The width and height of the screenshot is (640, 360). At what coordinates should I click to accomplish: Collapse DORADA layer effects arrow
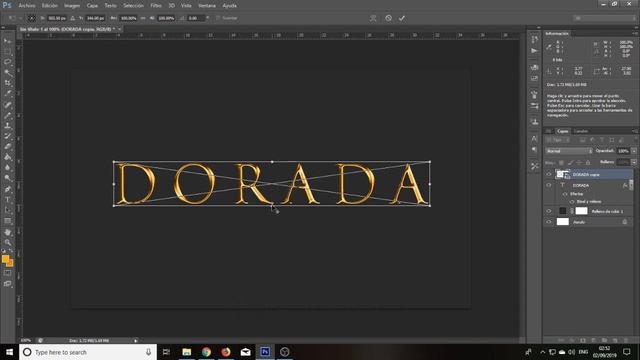pos(631,185)
